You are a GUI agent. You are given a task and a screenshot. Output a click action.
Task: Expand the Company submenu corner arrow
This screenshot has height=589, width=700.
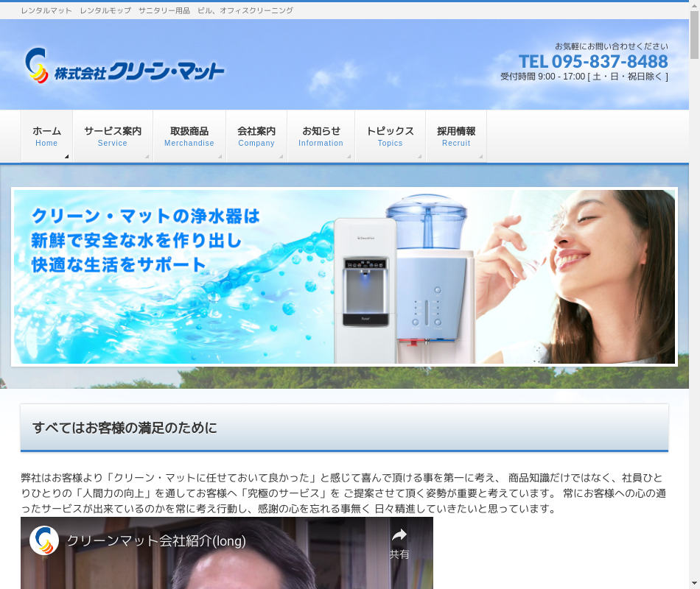click(x=281, y=156)
